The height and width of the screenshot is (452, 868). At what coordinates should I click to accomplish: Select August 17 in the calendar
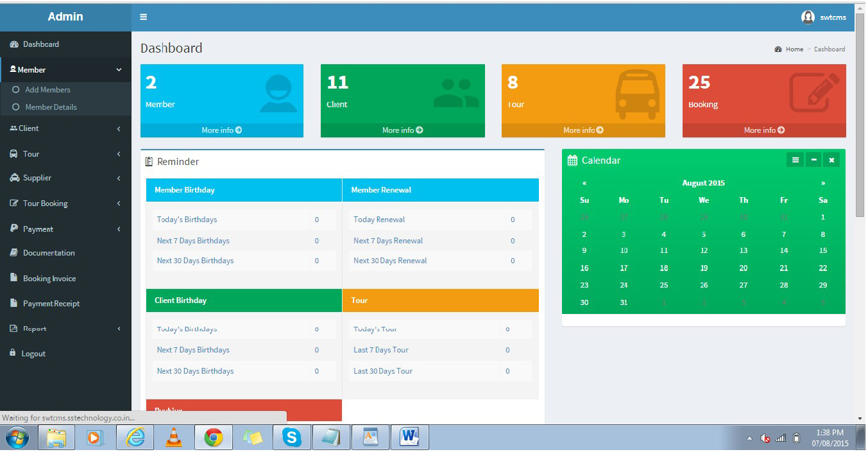point(624,268)
